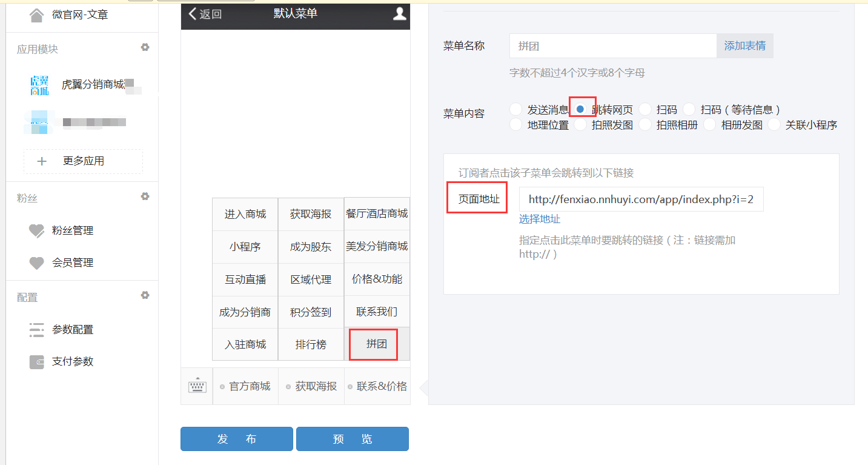This screenshot has height=465, width=868.
Task: Select the 进入商城 submenu item
Action: click(x=245, y=214)
